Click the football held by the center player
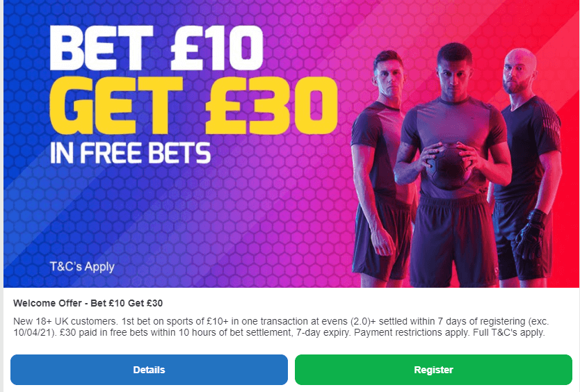 pyautogui.click(x=449, y=166)
